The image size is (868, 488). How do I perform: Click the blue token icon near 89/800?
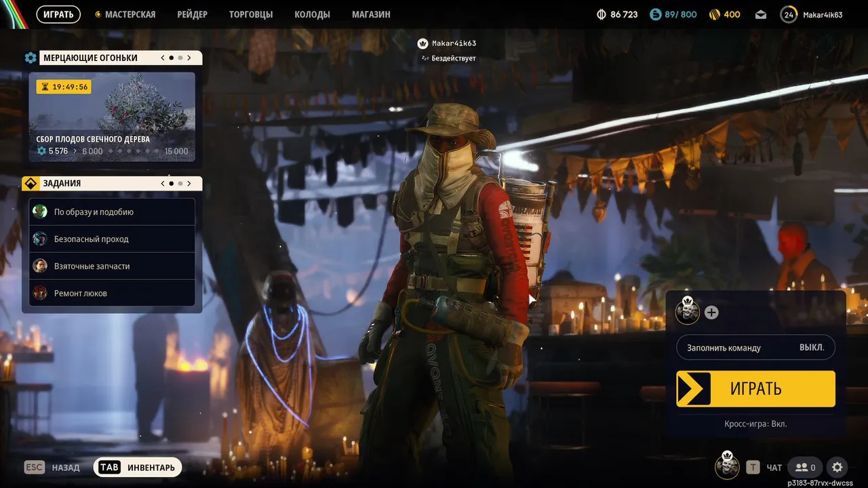pyautogui.click(x=655, y=14)
